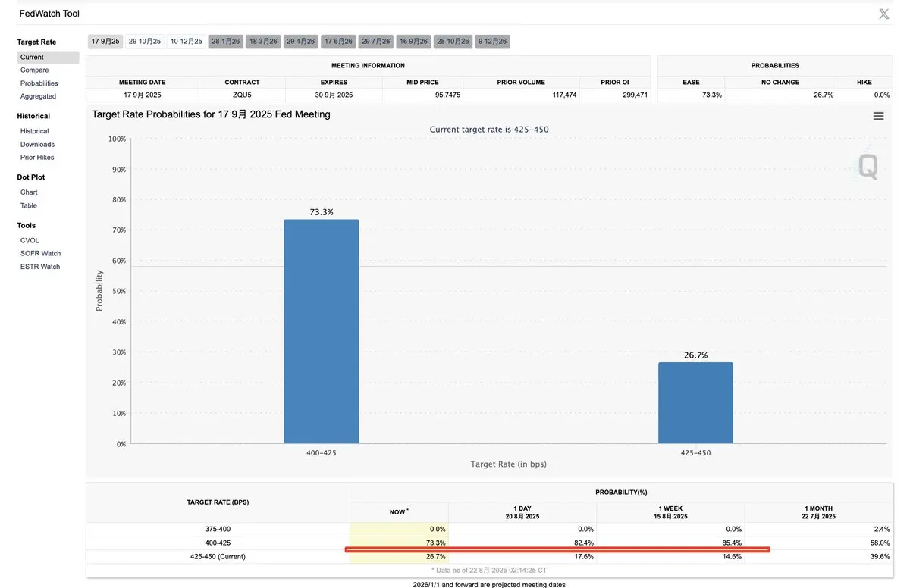Open the CVOL tool link
The width and height of the screenshot is (910, 588).
[x=30, y=240]
